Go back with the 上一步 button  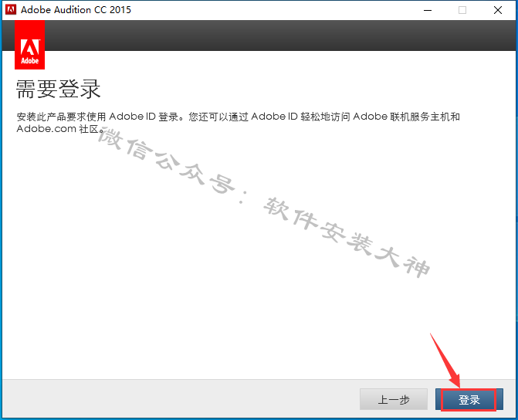[394, 399]
